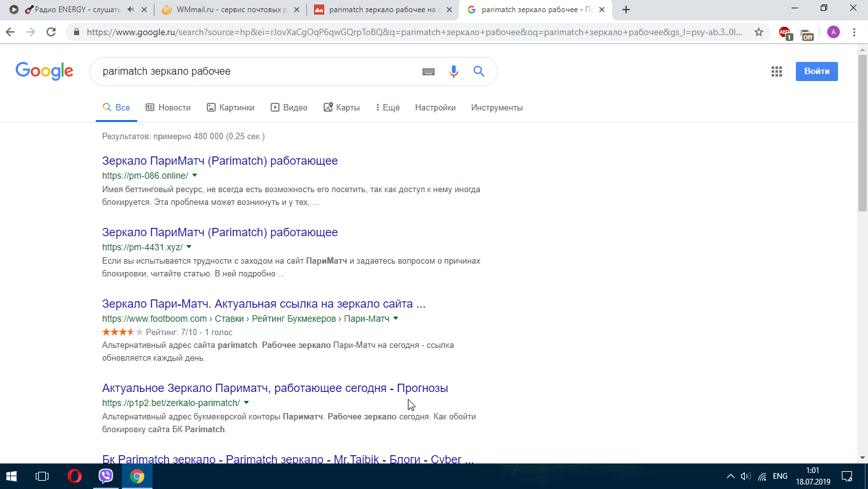Submit search with the magnifier icon

click(x=479, y=71)
